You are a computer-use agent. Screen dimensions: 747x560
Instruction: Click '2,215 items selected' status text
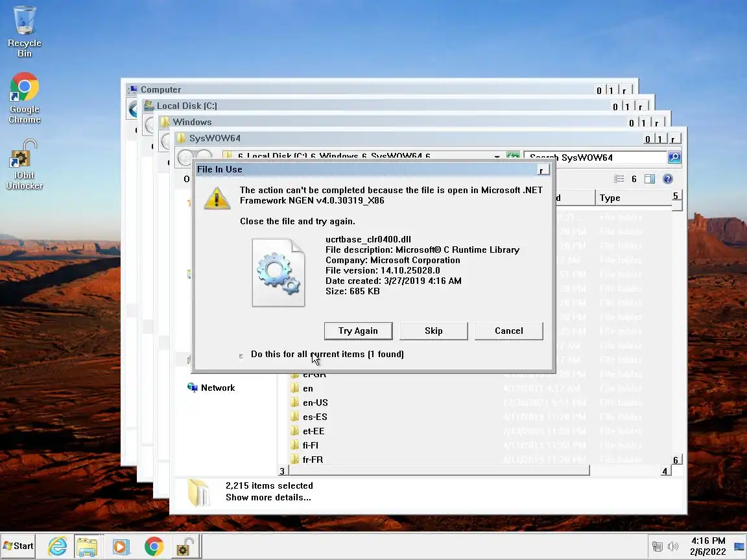(269, 485)
